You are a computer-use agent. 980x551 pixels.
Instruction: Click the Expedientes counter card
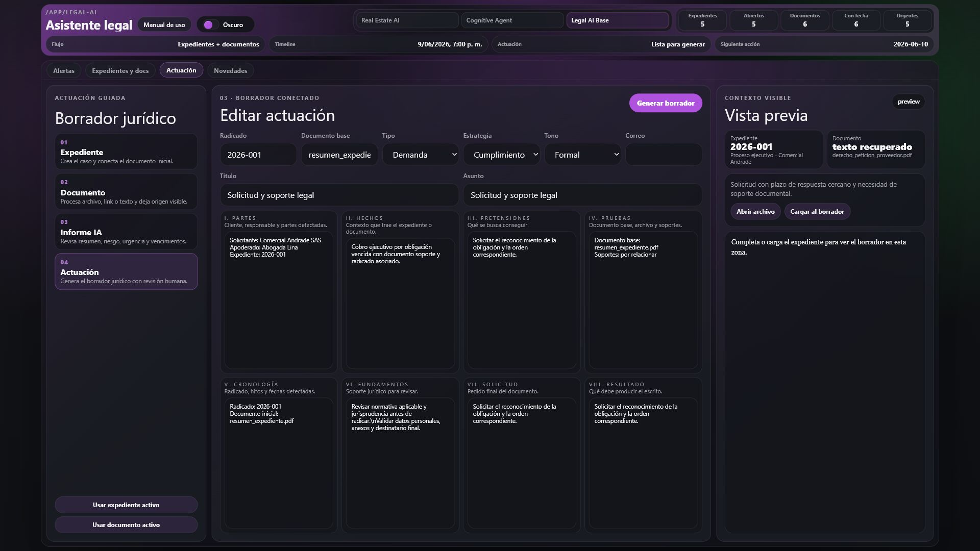click(x=702, y=20)
